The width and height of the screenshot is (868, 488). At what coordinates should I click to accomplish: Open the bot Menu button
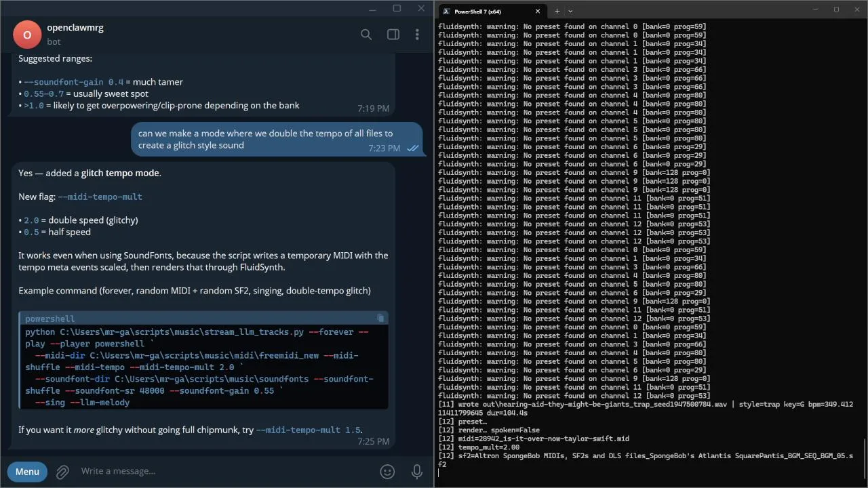(27, 471)
